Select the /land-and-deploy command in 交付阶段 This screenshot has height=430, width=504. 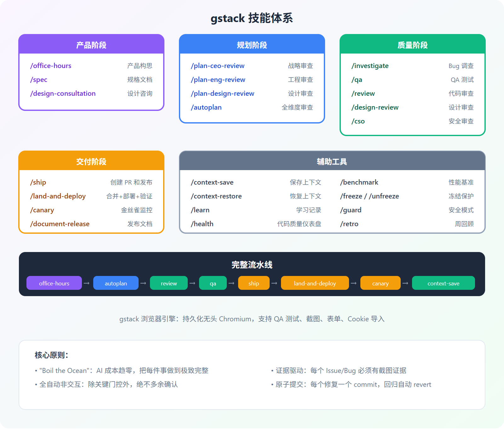[58, 196]
